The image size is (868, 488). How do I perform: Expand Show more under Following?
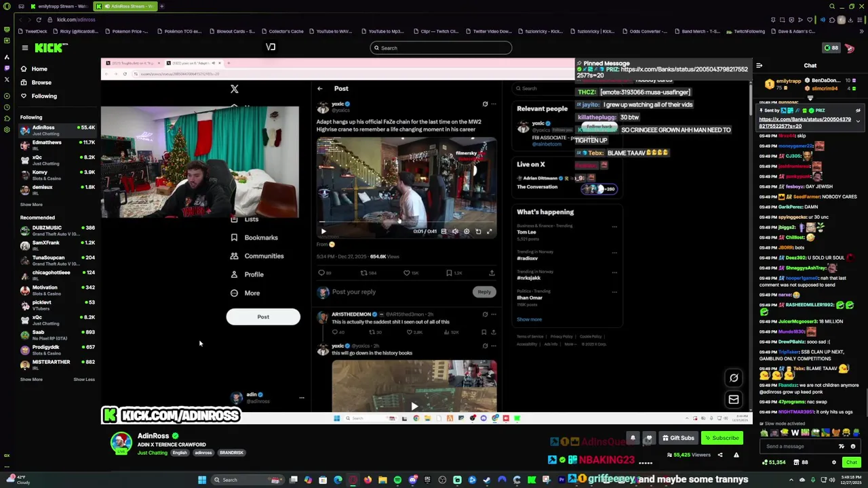point(31,204)
